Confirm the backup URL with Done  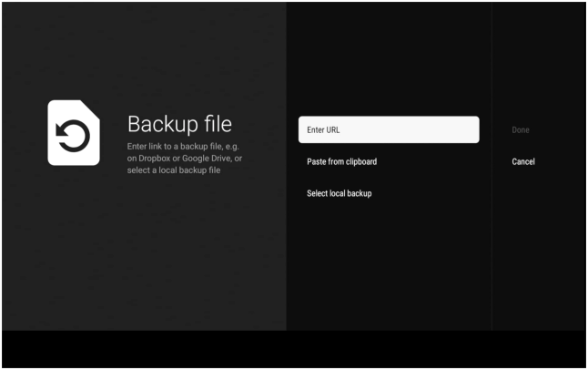(521, 129)
